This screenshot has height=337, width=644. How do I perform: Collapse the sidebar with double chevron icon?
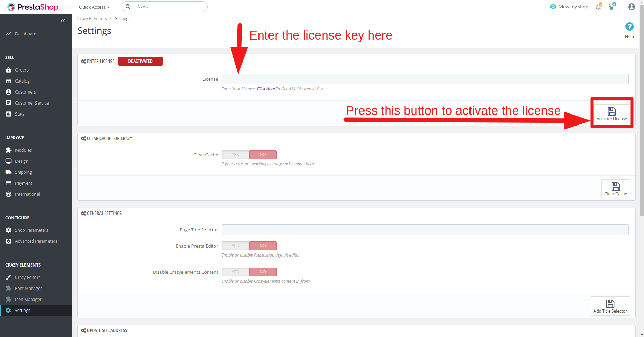pos(63,21)
